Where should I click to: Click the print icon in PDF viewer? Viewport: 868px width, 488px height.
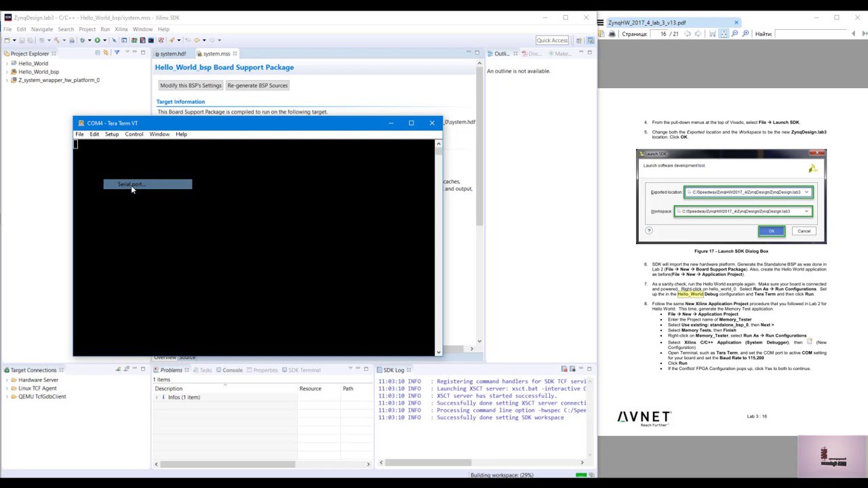click(612, 34)
